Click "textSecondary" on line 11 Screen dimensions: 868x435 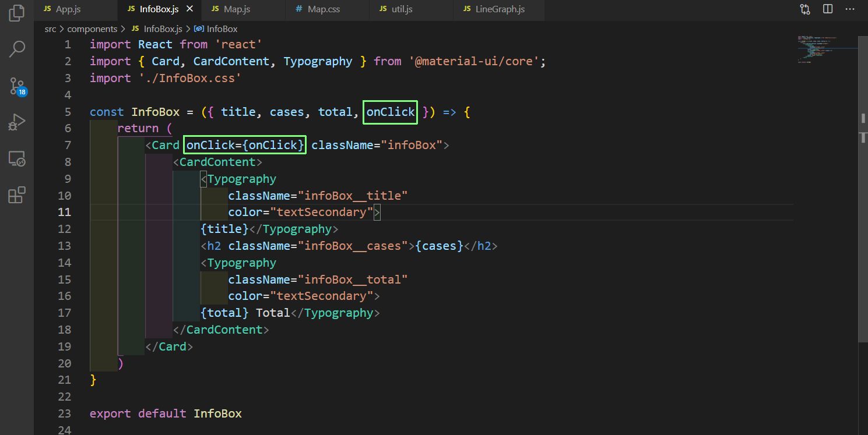click(x=322, y=212)
